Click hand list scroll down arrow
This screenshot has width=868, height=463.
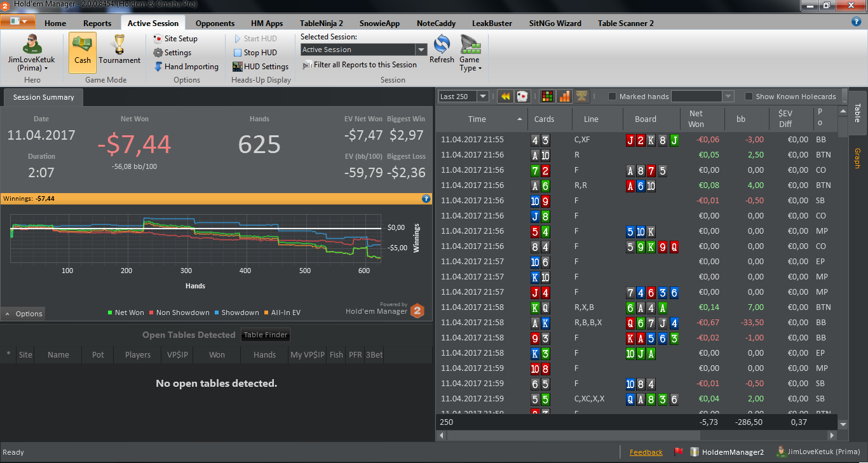point(843,424)
